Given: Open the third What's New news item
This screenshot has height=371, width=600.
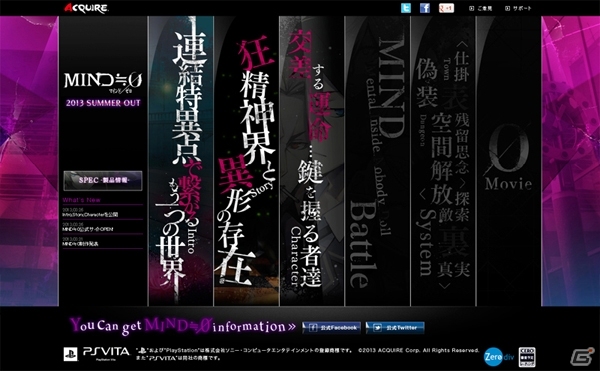Looking at the screenshot, I should click(103, 242).
